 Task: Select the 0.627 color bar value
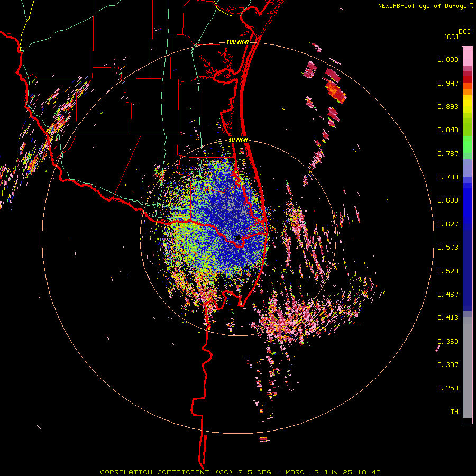(x=448, y=224)
